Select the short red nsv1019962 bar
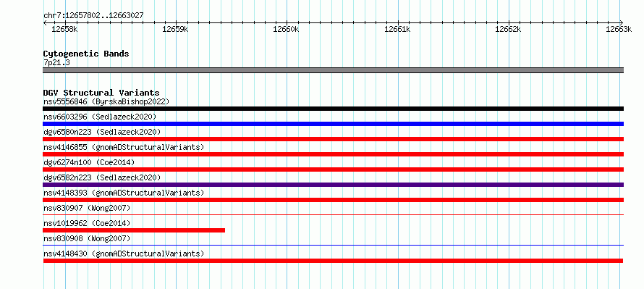644x289 pixels. pos(134,230)
